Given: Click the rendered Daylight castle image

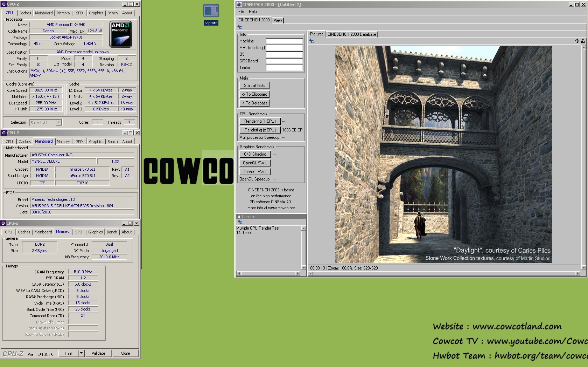Looking at the screenshot, I should click(x=443, y=155).
